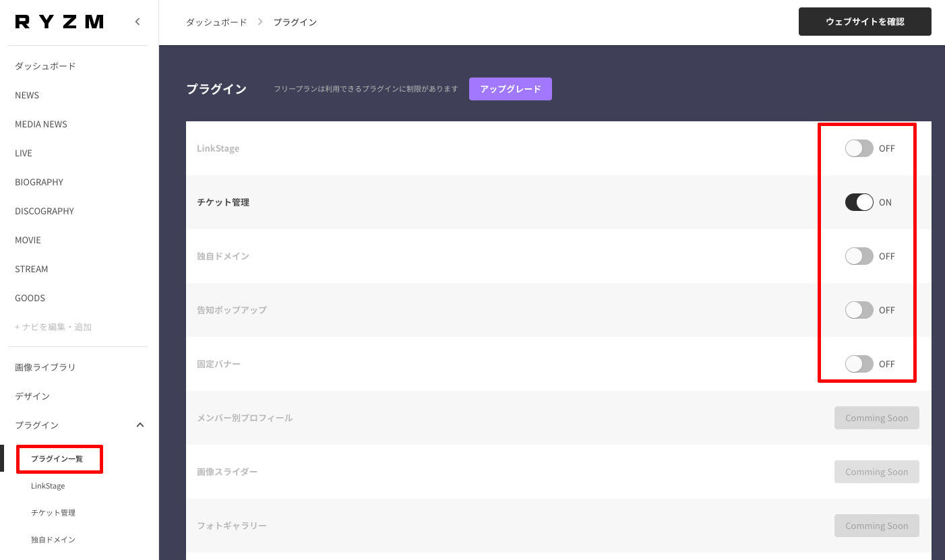Open MEDIA NEWS in the sidebar

point(41,124)
